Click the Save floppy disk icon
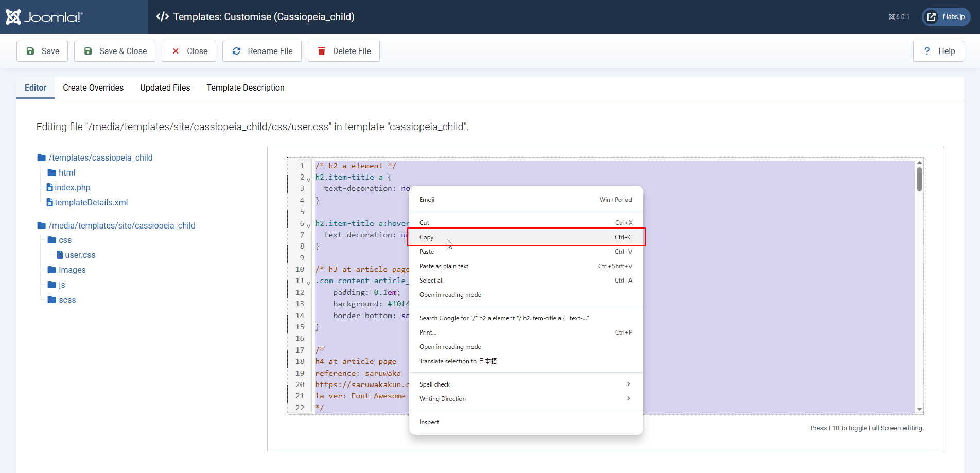 click(30, 51)
